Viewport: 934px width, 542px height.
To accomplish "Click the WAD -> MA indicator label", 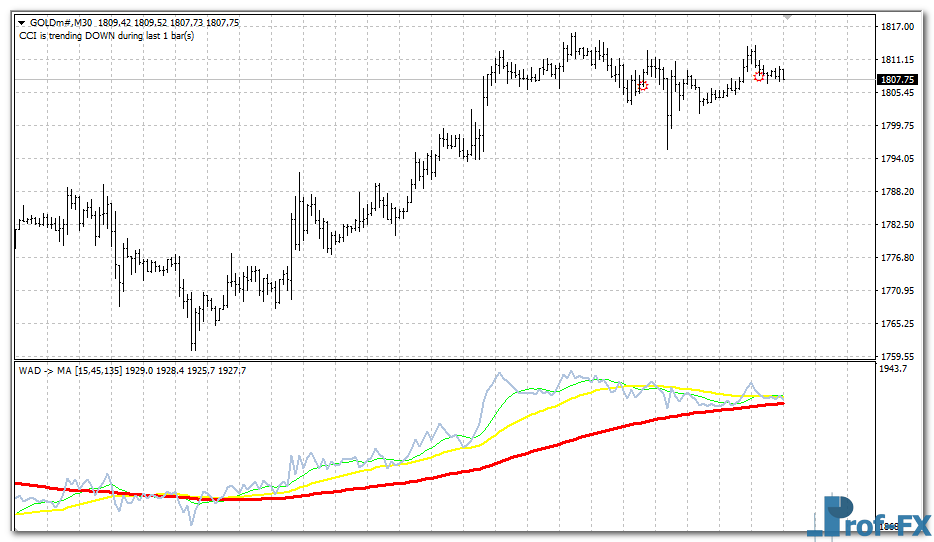I will tap(44, 371).
